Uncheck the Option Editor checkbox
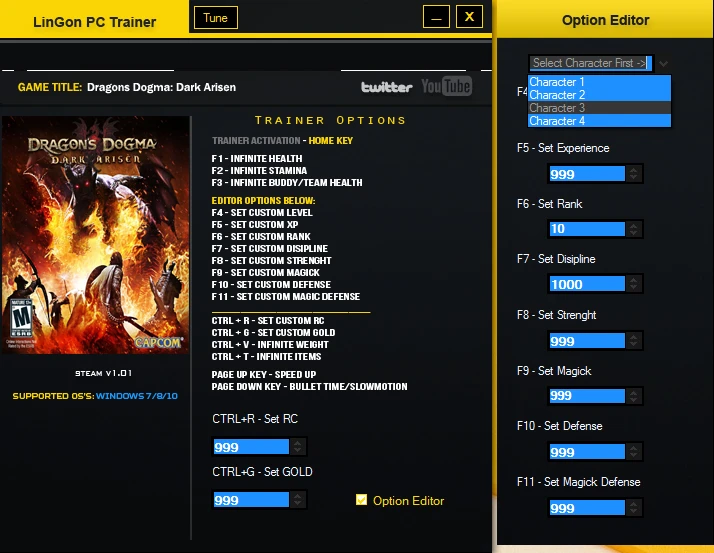 point(362,500)
